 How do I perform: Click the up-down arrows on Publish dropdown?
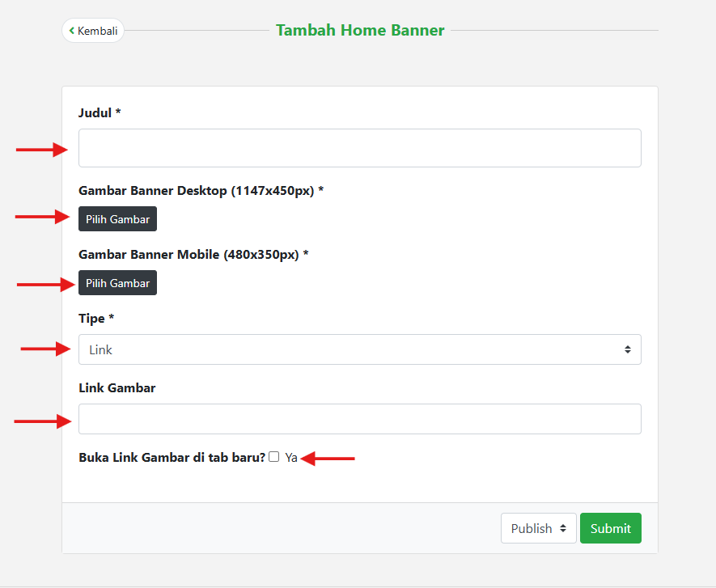[563, 528]
